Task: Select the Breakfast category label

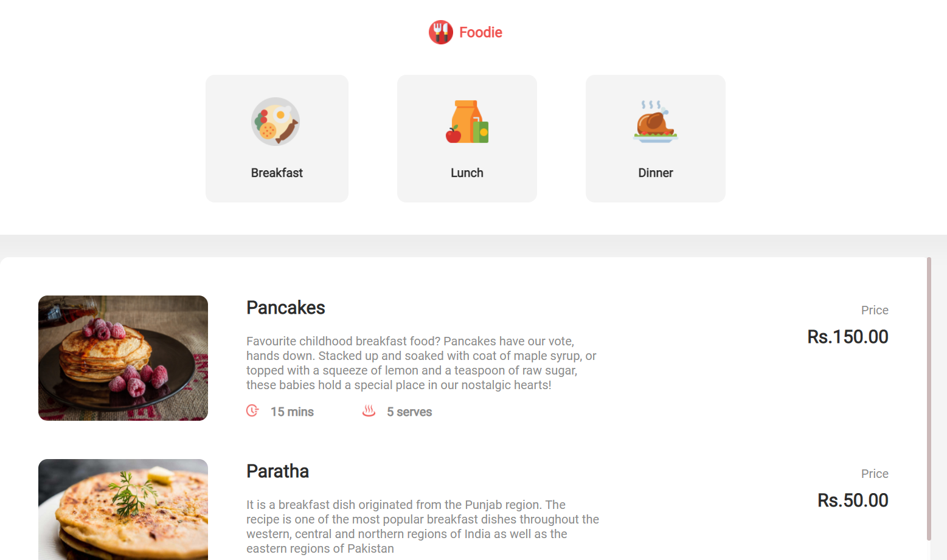Action: [x=277, y=173]
